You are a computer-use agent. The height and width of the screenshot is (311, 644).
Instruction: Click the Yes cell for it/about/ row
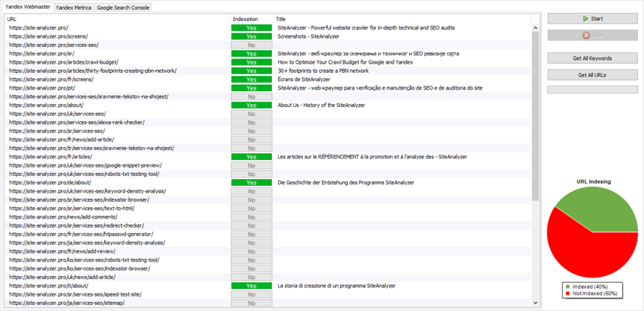tap(252, 286)
